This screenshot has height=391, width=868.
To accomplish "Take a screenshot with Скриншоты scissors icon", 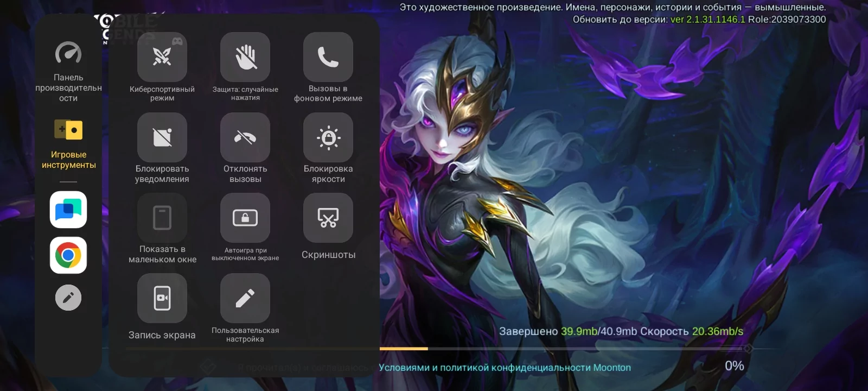I will [328, 218].
